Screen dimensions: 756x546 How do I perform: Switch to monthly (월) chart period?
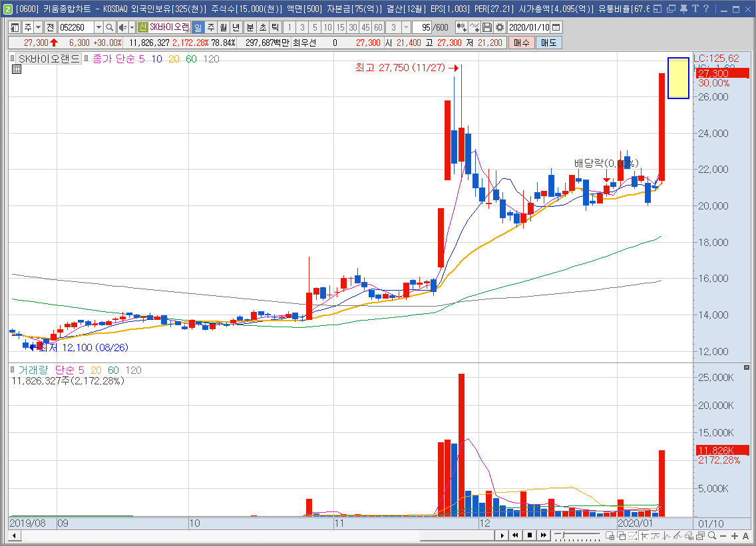coord(223,27)
